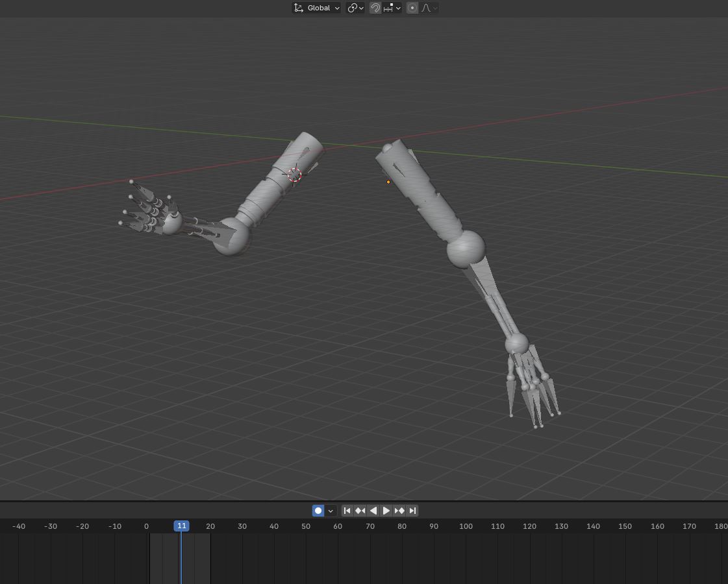Click frame -40 on the timeline ruler
Viewport: 728px width, 584px height.
coord(19,526)
